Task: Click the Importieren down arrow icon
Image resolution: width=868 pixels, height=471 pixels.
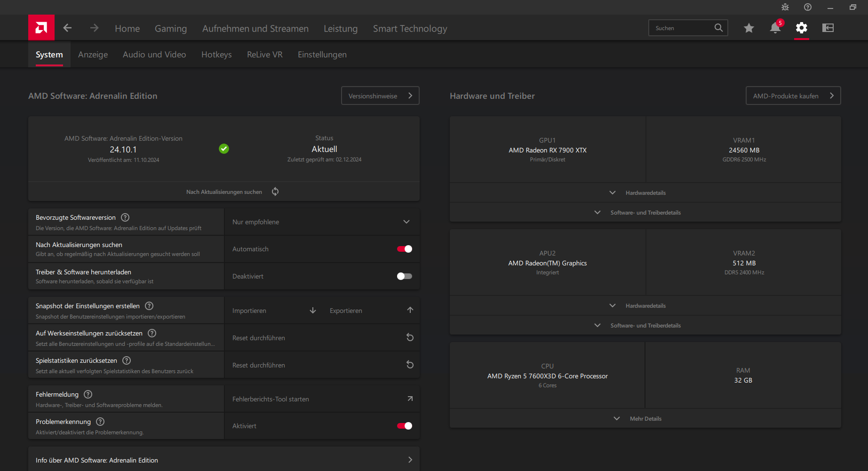Action: point(313,311)
